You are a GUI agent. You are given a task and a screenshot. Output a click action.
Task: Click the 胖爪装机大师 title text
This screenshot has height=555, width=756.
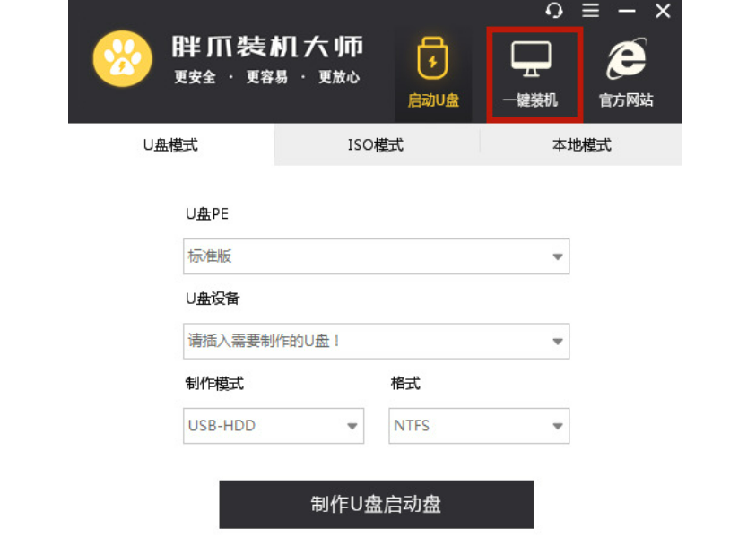pyautogui.click(x=267, y=47)
